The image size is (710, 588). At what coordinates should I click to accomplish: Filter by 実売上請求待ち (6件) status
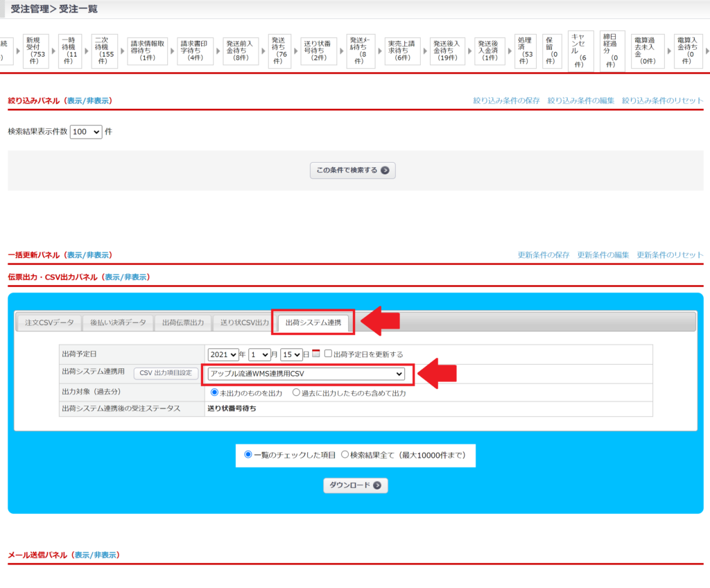403,51
